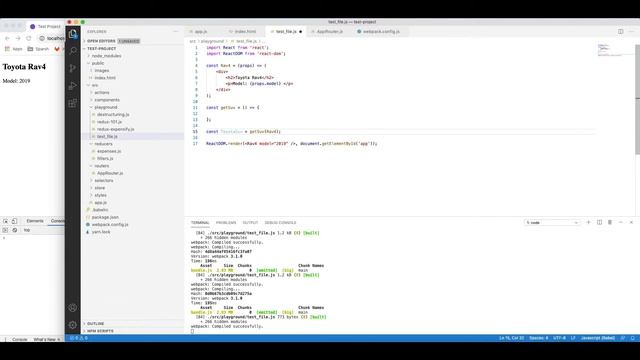640x360 pixels.
Task: Select the DevTools inspect element icon
Action: click(x=6, y=221)
